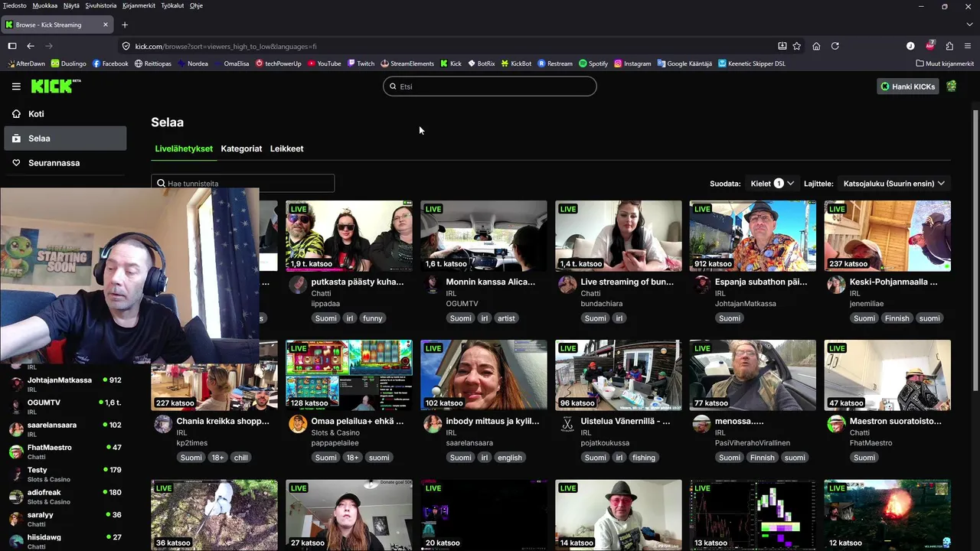The height and width of the screenshot is (551, 980).
Task: Open the Nordea bookmark
Action: 192,64
